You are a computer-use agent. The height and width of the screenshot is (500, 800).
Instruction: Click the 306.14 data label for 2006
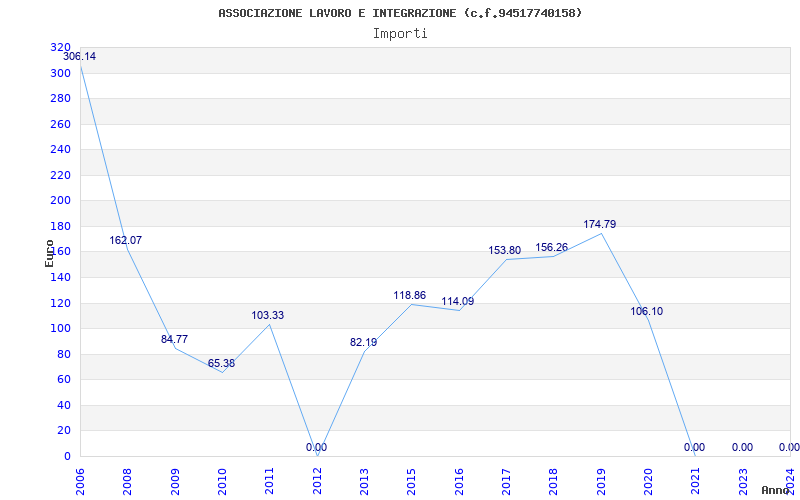(x=79, y=57)
